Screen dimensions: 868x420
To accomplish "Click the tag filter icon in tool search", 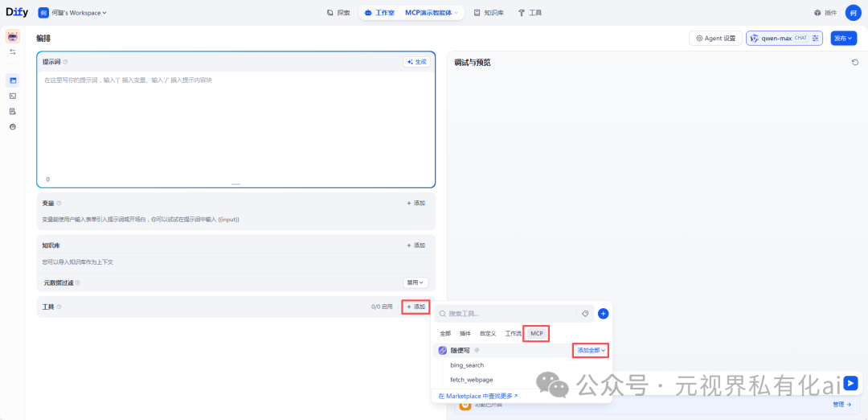I will (584, 314).
